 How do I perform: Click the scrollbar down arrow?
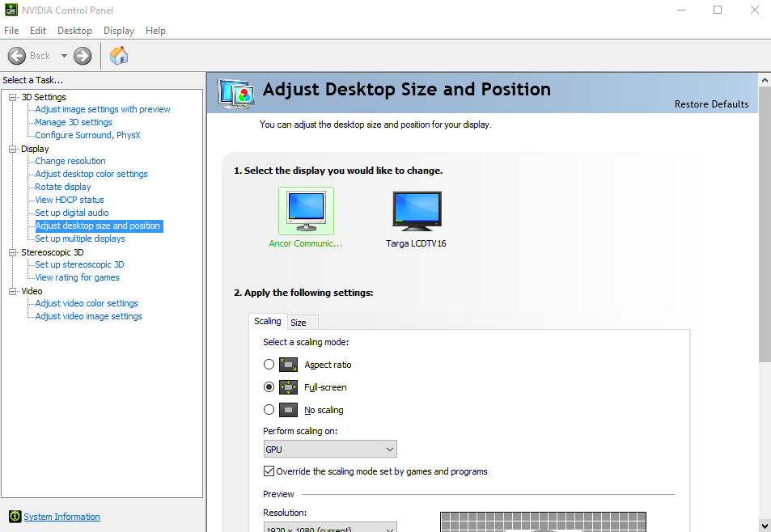point(765,526)
